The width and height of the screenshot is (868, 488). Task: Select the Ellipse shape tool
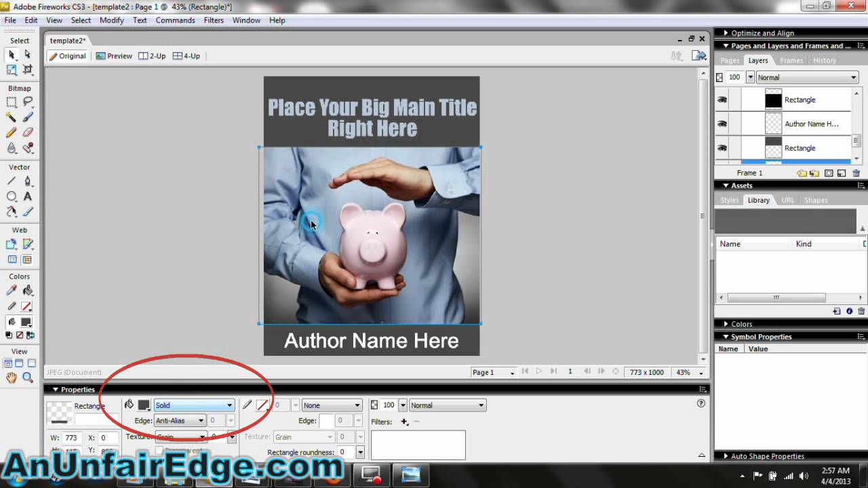(12, 197)
